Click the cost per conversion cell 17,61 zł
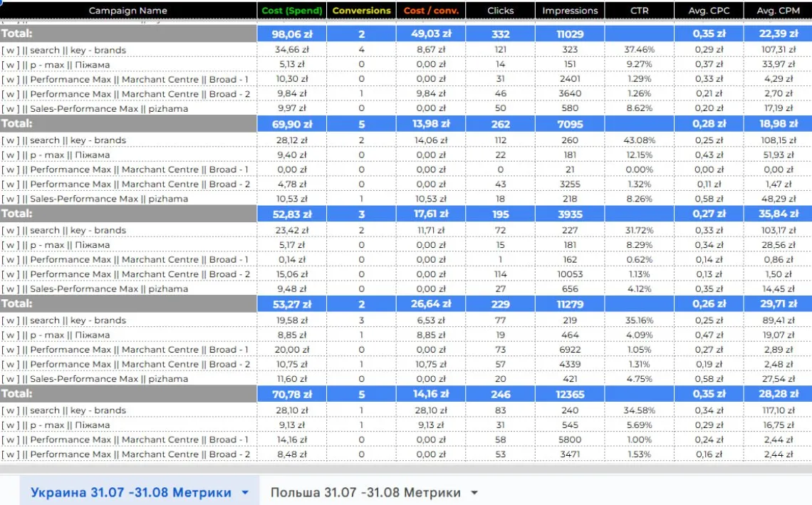 pyautogui.click(x=431, y=214)
